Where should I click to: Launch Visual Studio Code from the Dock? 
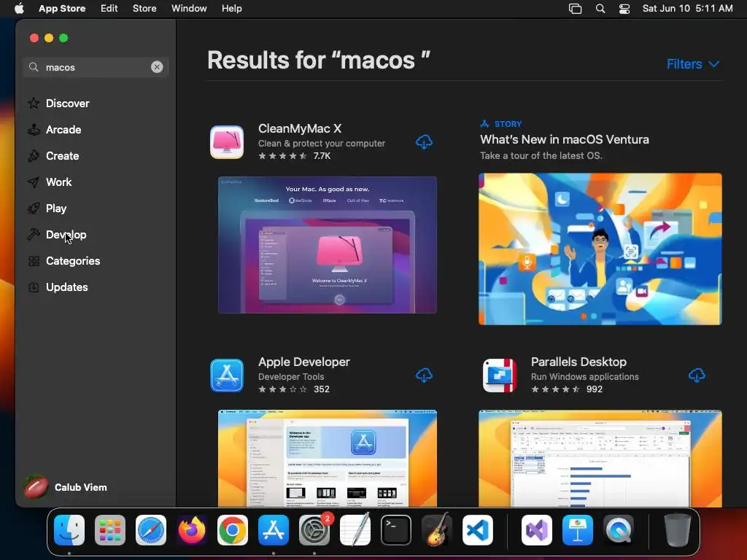point(478,530)
